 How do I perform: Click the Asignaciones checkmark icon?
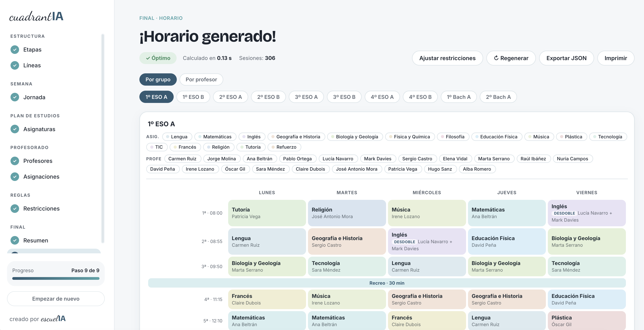[15, 177]
